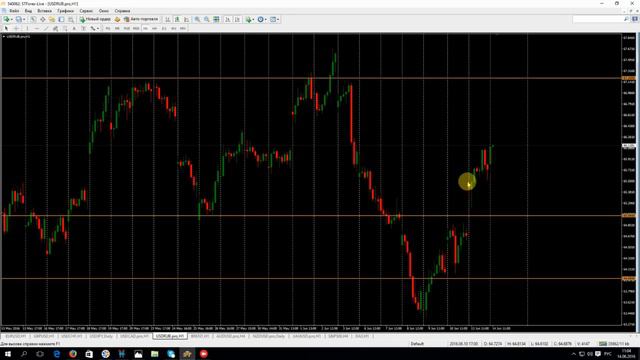Open the Profiles toolbar icon

(18, 19)
